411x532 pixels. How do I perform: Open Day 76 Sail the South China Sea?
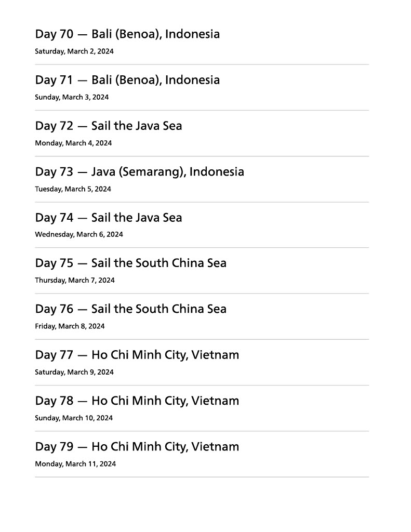(130, 309)
